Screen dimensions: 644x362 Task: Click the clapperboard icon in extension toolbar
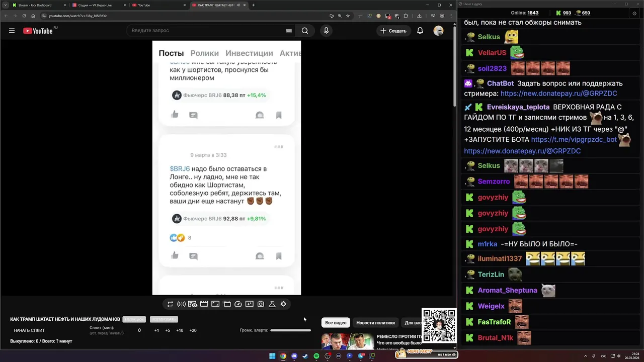(x=204, y=304)
